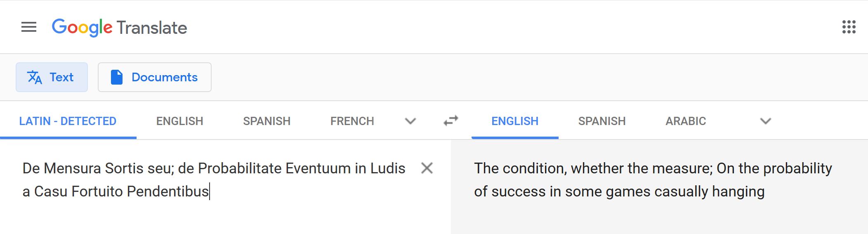Choose English as source language
Screen dimensions: 868x234
179,121
